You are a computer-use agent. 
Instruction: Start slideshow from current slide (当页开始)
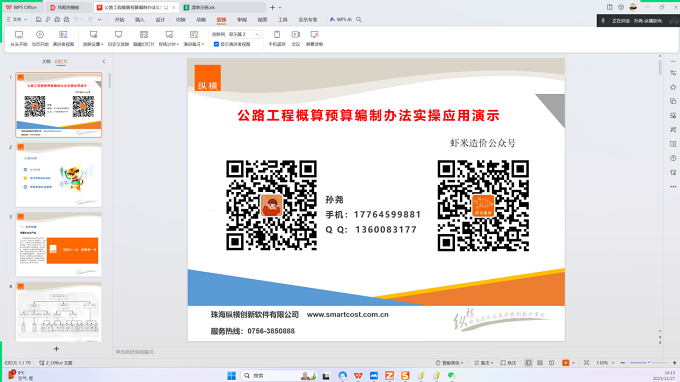[x=40, y=38]
